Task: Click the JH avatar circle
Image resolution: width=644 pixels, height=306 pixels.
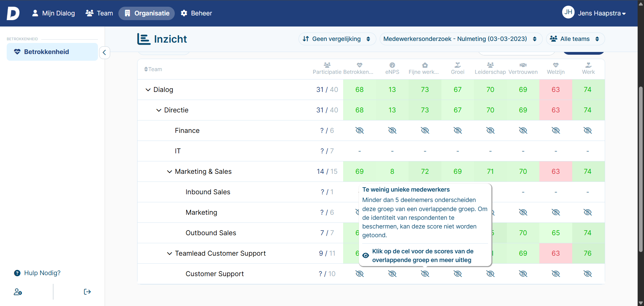Action: (x=568, y=12)
